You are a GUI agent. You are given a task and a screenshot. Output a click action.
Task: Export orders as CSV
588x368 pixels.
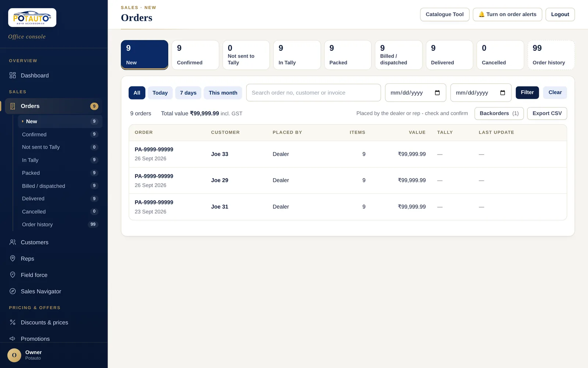[547, 113]
